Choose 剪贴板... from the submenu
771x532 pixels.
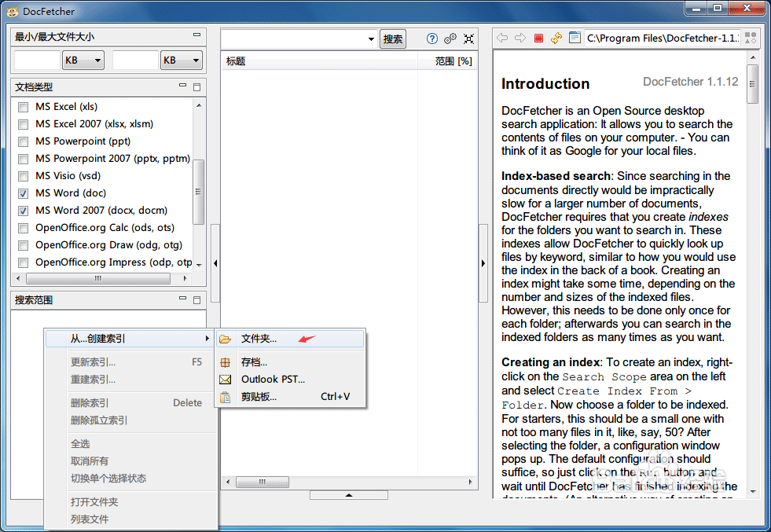[x=291, y=397]
